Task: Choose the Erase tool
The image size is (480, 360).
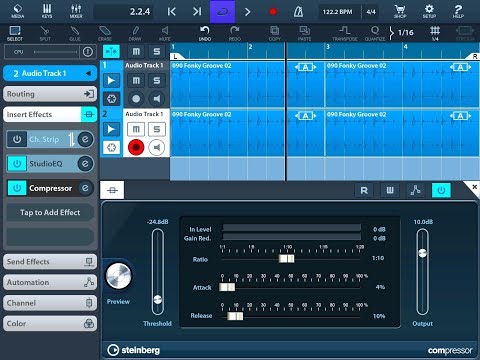Action: pos(105,33)
